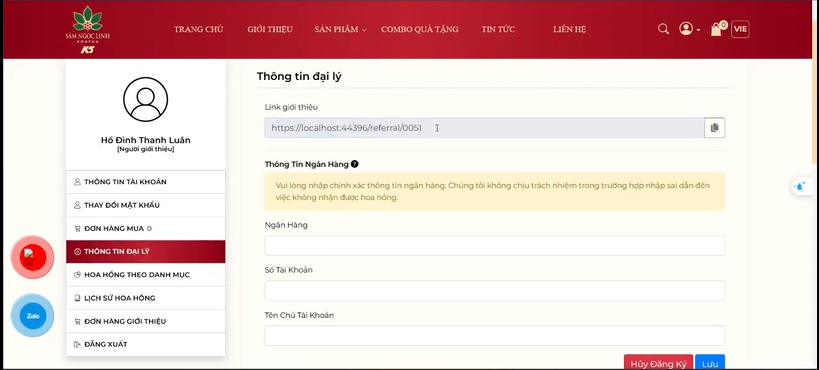Click the profile avatar image
The image size is (819, 370).
pos(146,99)
